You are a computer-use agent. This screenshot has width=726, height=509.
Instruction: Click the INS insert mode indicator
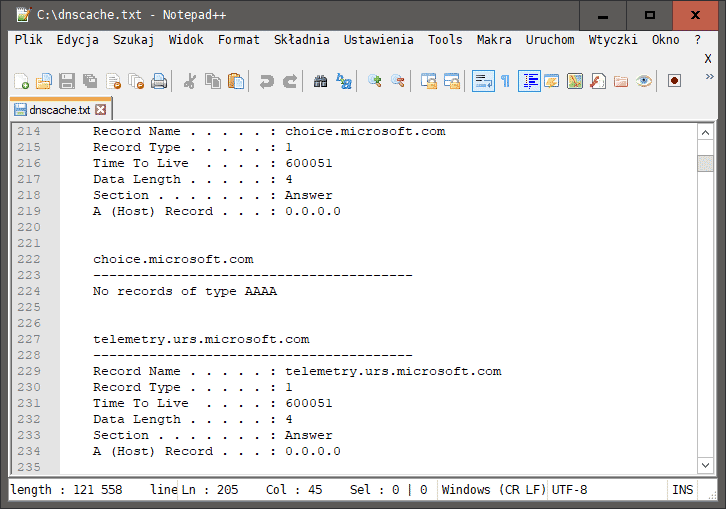pyautogui.click(x=682, y=490)
